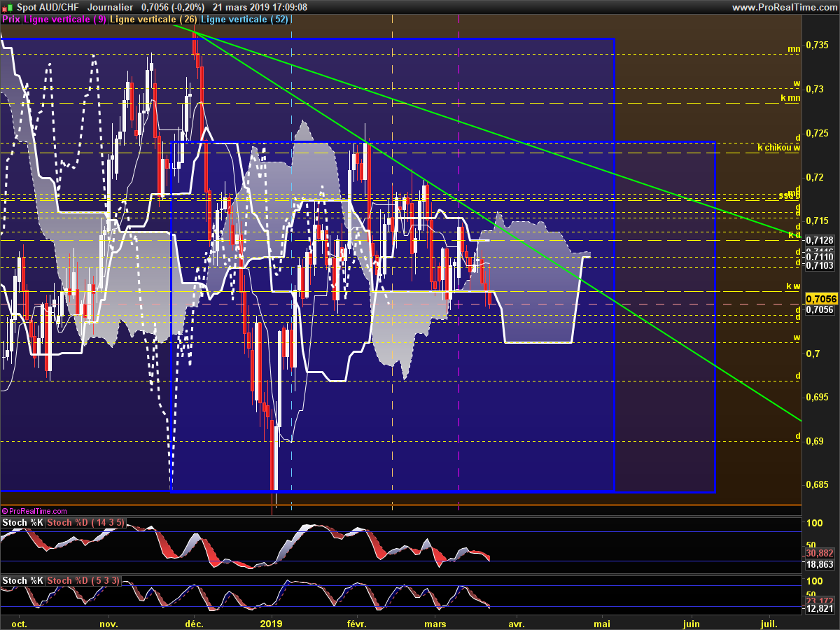Open Ligne verticale (9) settings label

coord(65,20)
